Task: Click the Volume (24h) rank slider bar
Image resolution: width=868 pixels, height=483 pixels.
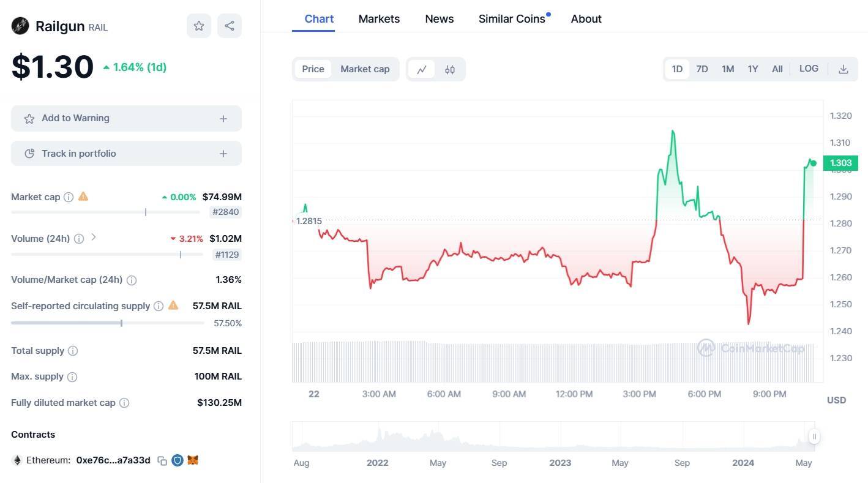Action: coord(107,255)
